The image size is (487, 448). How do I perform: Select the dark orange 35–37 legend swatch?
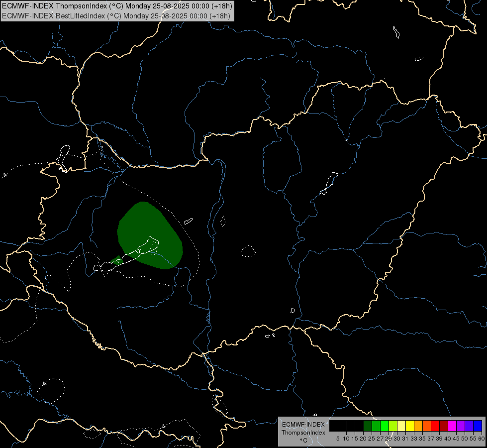[427, 426]
